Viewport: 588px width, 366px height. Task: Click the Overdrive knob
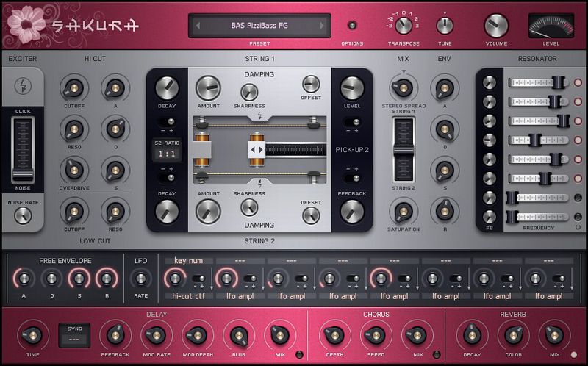73,171
